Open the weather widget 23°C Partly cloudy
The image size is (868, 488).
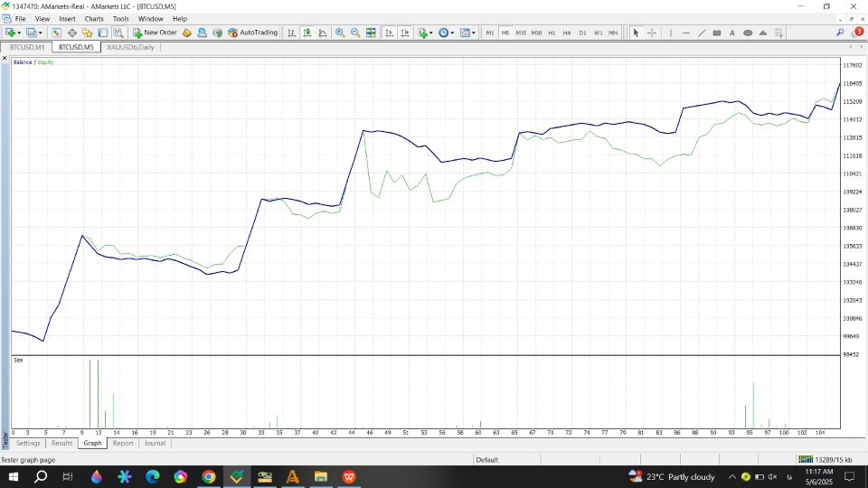click(x=672, y=477)
